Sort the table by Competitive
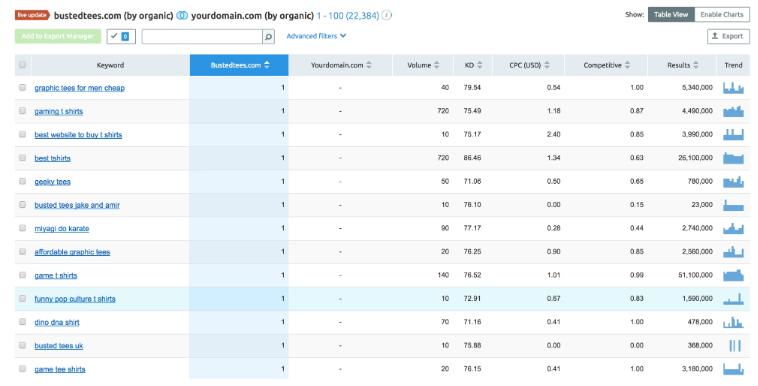 pyautogui.click(x=606, y=65)
